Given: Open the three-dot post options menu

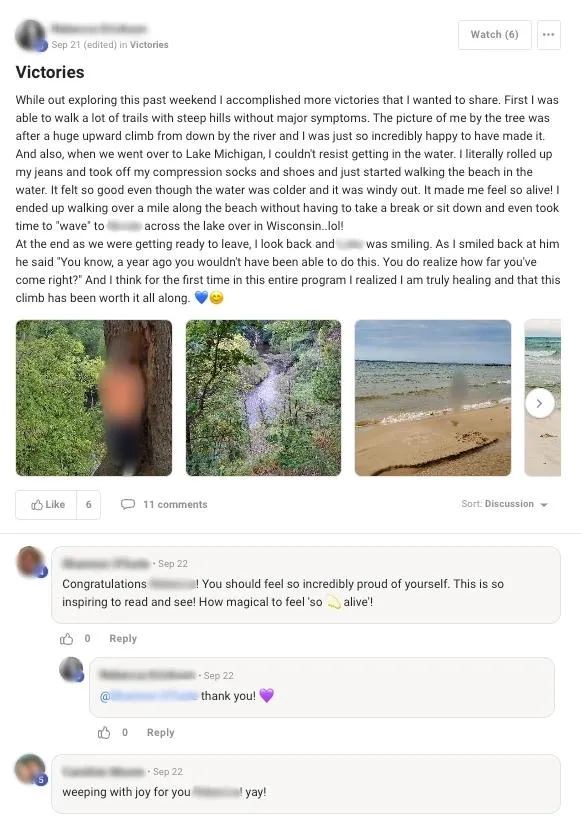Looking at the screenshot, I should 548,35.
